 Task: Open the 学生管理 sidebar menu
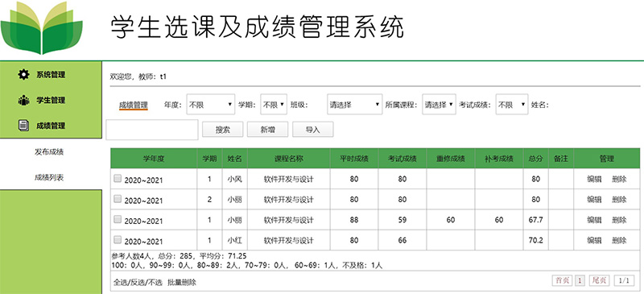(x=51, y=101)
